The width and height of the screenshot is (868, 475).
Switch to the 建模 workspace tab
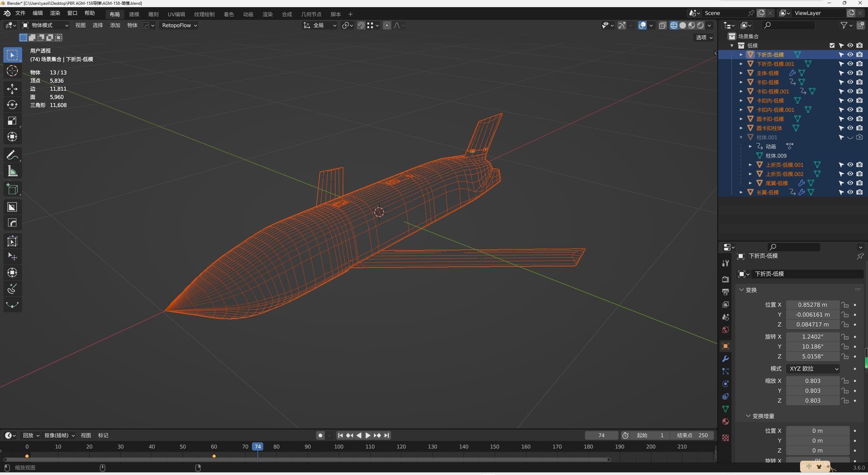134,14
